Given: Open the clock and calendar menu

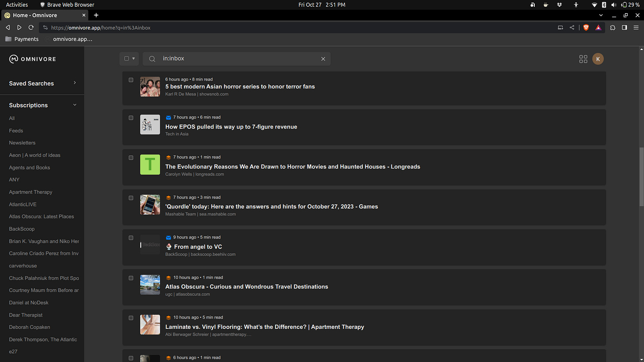Looking at the screenshot, I should (322, 4).
